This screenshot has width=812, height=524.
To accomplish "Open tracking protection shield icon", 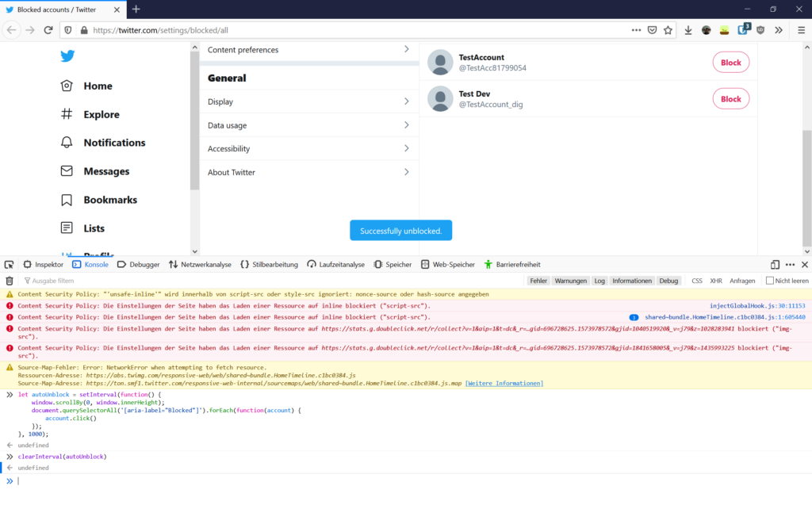I will (68, 30).
